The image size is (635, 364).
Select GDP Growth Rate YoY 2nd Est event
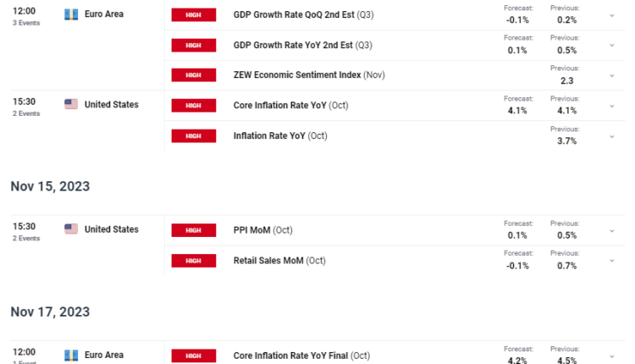(x=303, y=45)
